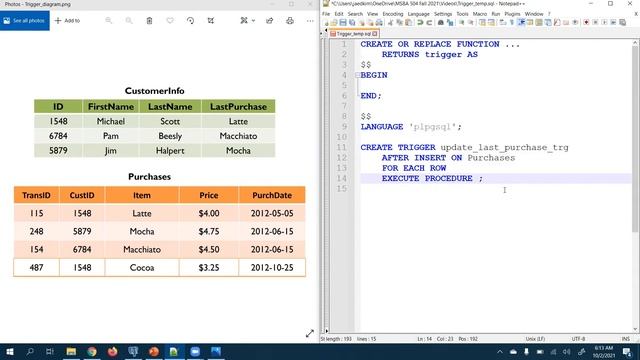Click the BEGIN keyword on line 4
The width and height of the screenshot is (640, 360).
374,75
